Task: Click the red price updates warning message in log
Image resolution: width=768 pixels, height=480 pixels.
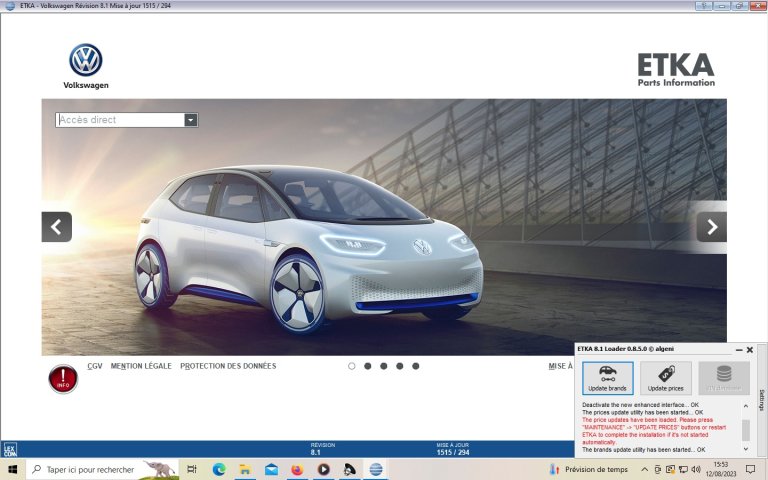Action: click(654, 431)
